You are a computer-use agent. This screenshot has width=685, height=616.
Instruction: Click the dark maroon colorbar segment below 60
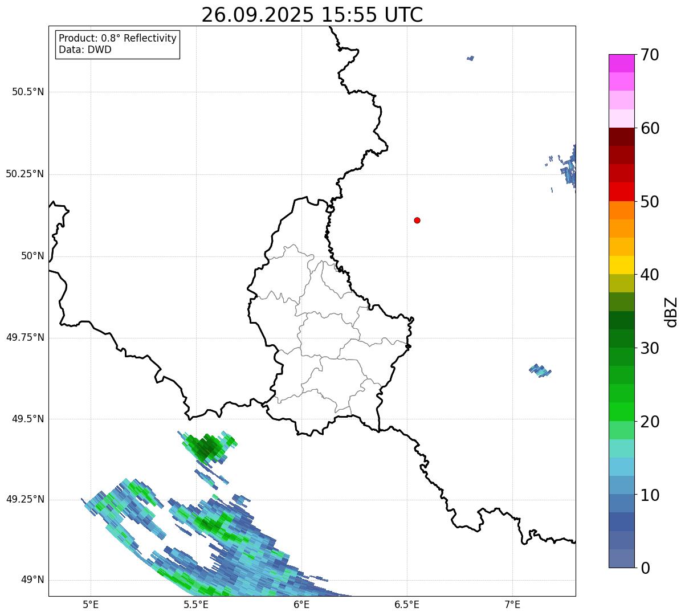pyautogui.click(x=622, y=137)
